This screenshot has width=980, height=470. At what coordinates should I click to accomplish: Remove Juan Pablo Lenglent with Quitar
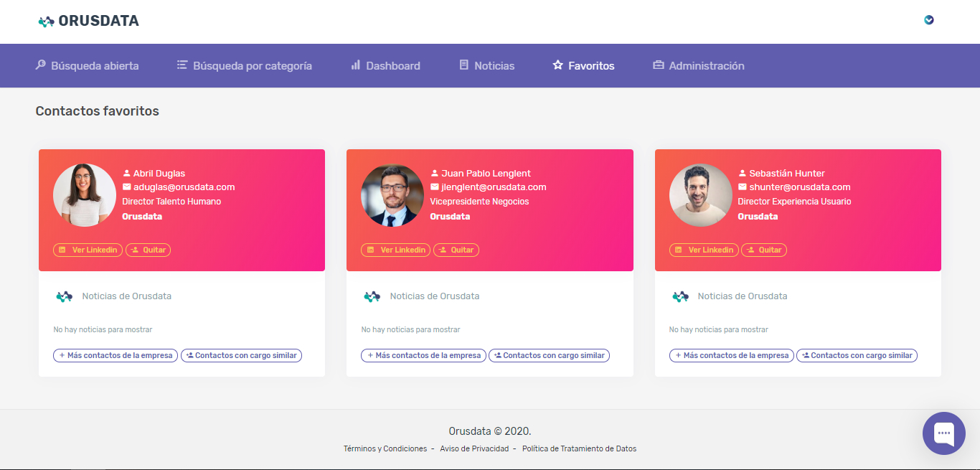click(x=456, y=250)
